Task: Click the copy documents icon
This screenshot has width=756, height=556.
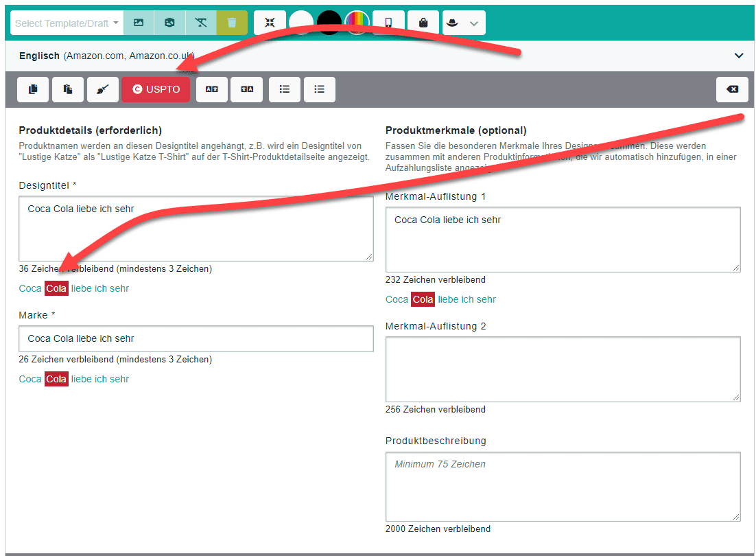Action: point(33,89)
